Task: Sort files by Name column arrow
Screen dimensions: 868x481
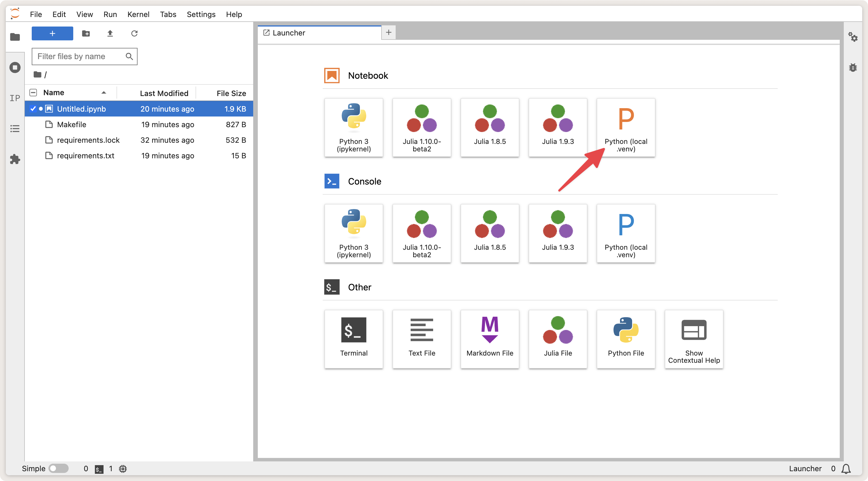Action: 104,93
